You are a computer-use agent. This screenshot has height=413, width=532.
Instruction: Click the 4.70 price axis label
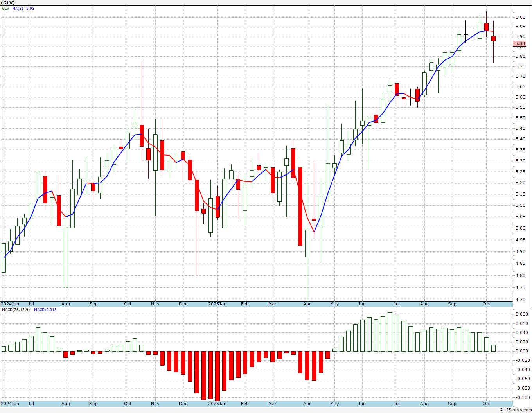[520, 300]
